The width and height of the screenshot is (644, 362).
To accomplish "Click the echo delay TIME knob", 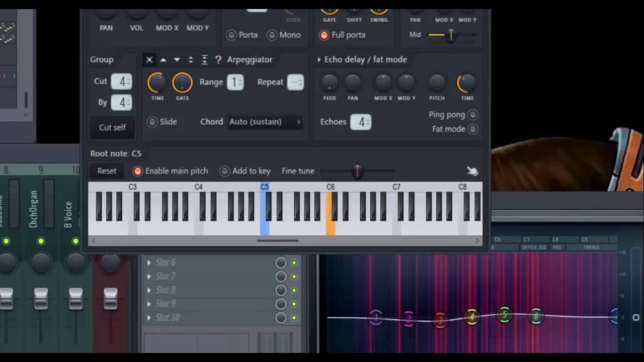I will click(467, 82).
